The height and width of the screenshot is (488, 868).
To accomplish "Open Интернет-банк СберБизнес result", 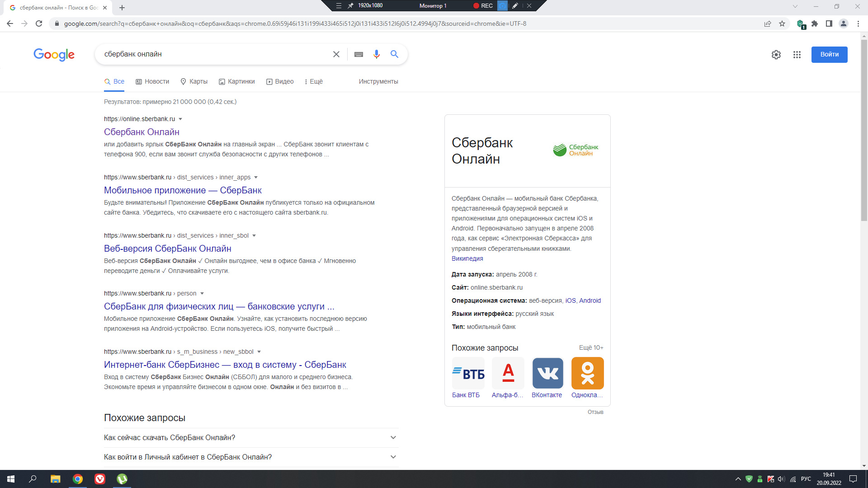I will 225,365.
